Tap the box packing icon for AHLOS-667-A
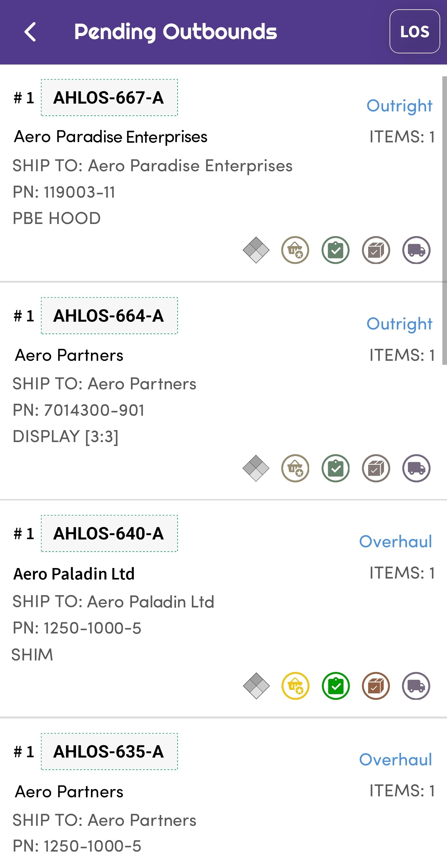Viewport: 447px width, 868px height. click(376, 250)
